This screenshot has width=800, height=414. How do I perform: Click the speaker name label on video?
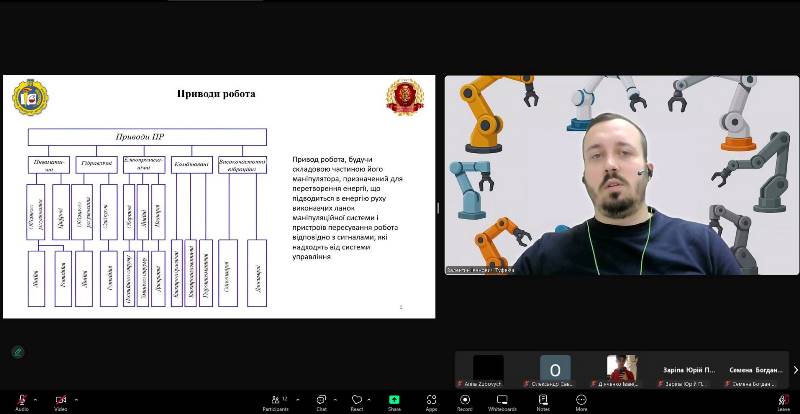tap(480, 270)
